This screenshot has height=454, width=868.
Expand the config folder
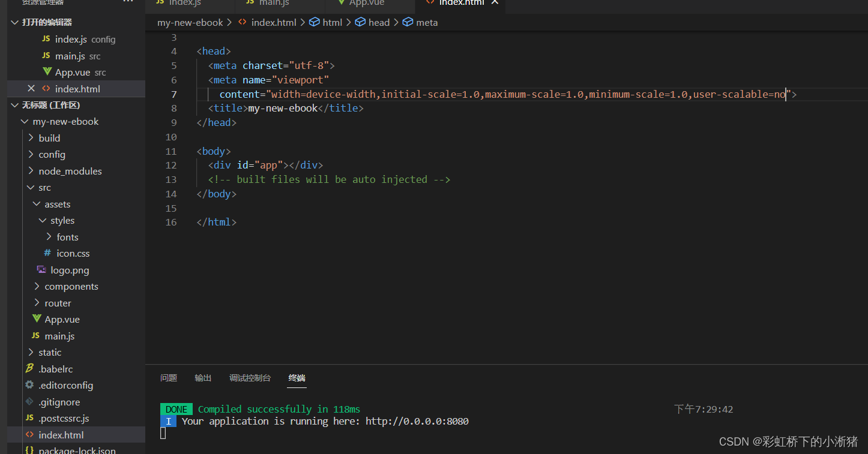coord(31,155)
